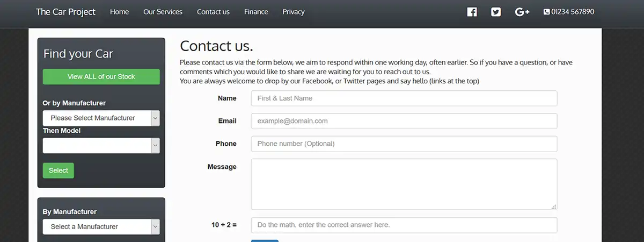This screenshot has width=644, height=242.
Task: Click the phone number 01234 567890
Action: pyautogui.click(x=569, y=12)
